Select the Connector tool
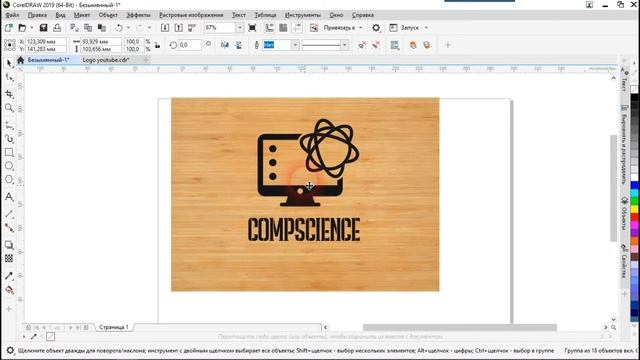Image resolution: width=640 pixels, height=360 pixels. click(x=9, y=228)
